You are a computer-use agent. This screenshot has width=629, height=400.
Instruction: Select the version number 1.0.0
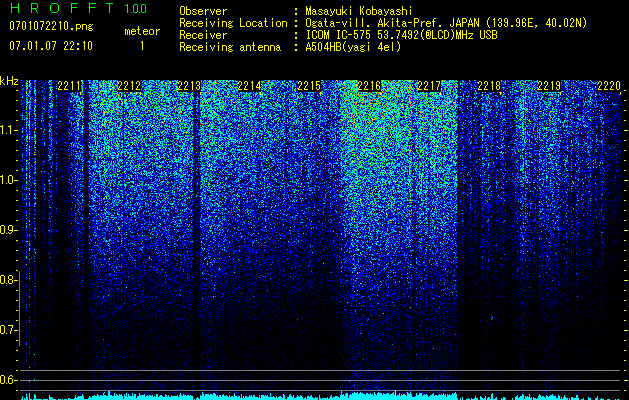[136, 9]
